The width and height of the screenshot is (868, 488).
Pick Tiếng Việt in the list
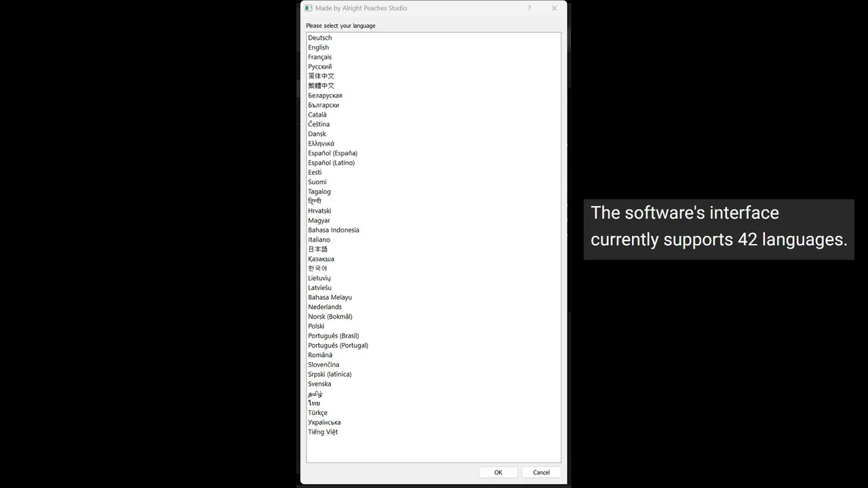323,432
